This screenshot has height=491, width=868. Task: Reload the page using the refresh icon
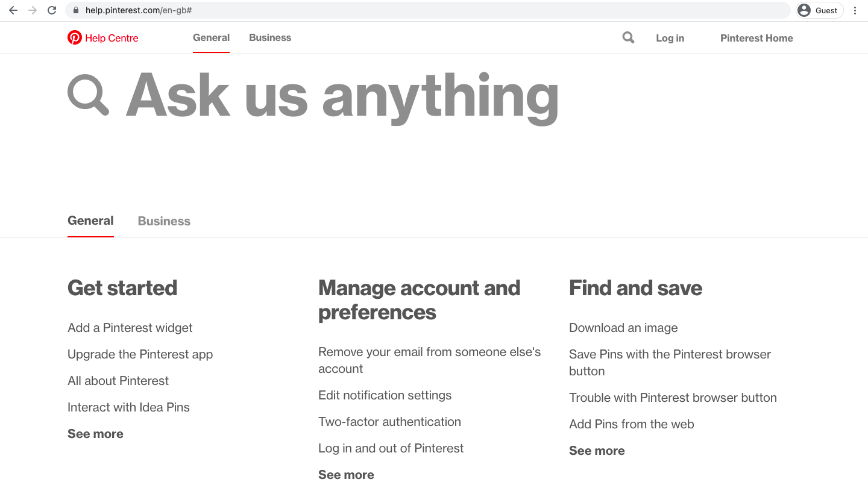(52, 10)
